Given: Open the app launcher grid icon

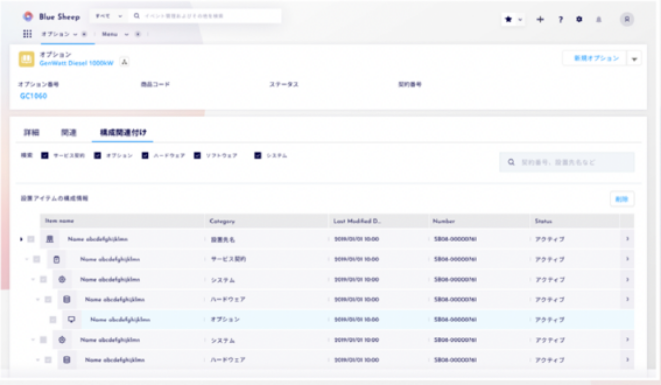Looking at the screenshot, I should pyautogui.click(x=27, y=34).
